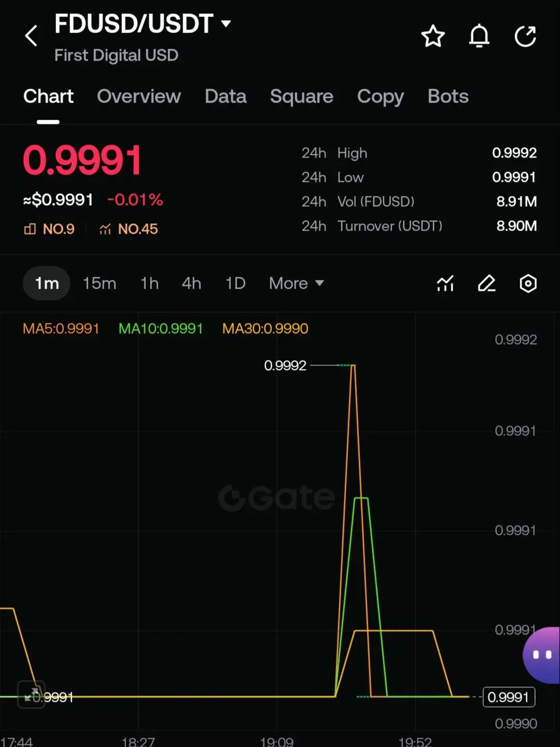Open chart settings hexagon icon
The width and height of the screenshot is (560, 747).
coord(528,284)
